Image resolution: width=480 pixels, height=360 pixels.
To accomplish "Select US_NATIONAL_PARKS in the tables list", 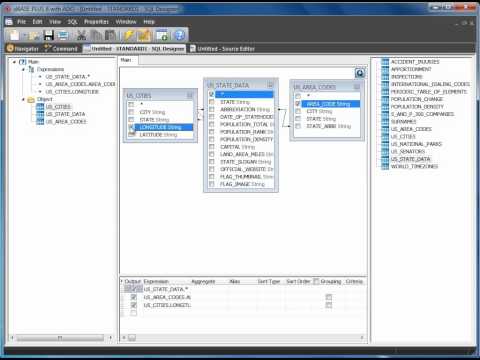I will (416, 144).
